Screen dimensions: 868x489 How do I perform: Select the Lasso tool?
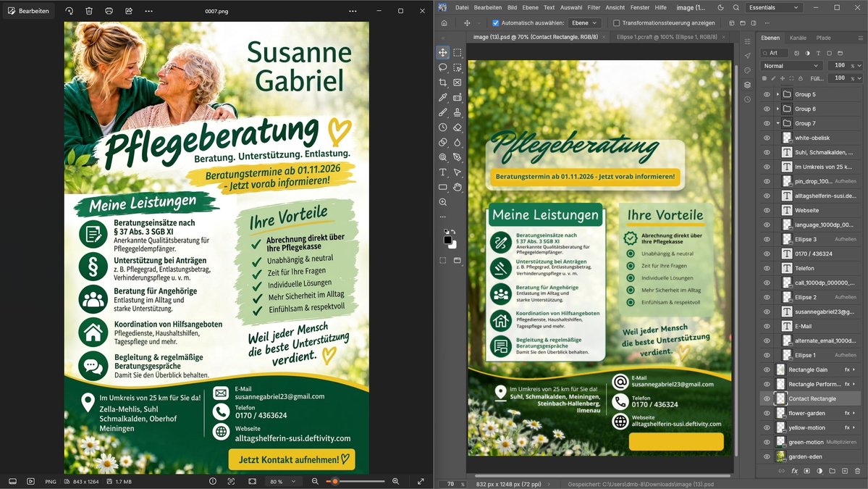(x=443, y=67)
